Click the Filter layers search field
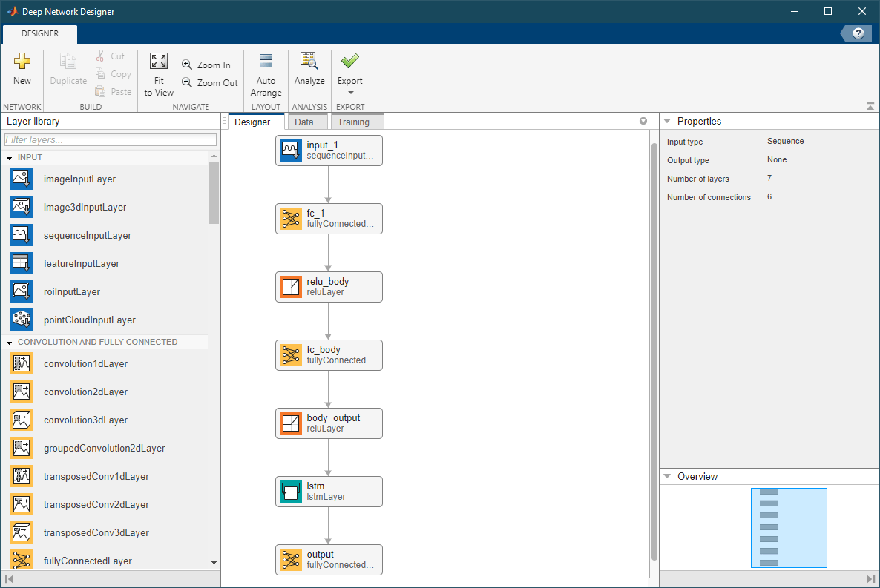Screen dimensions: 880x588 (111, 139)
